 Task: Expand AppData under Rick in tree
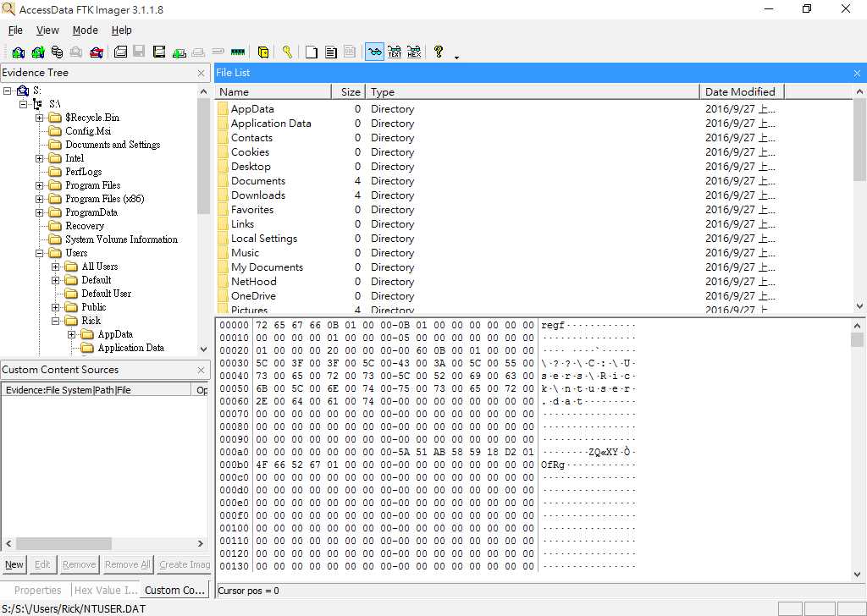(71, 334)
